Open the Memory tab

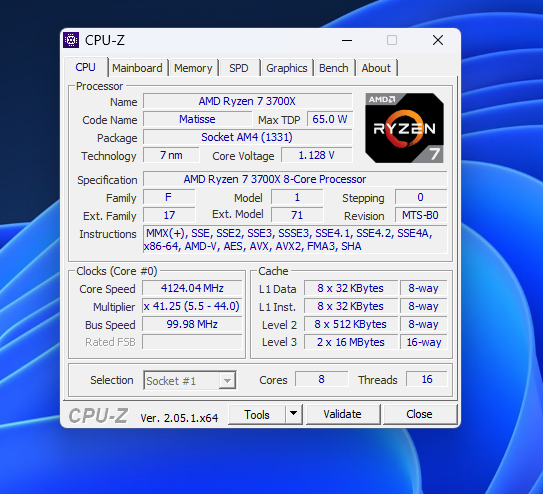pos(193,68)
